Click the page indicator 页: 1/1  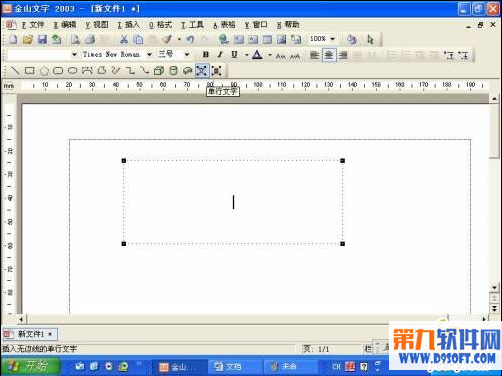[316, 349]
